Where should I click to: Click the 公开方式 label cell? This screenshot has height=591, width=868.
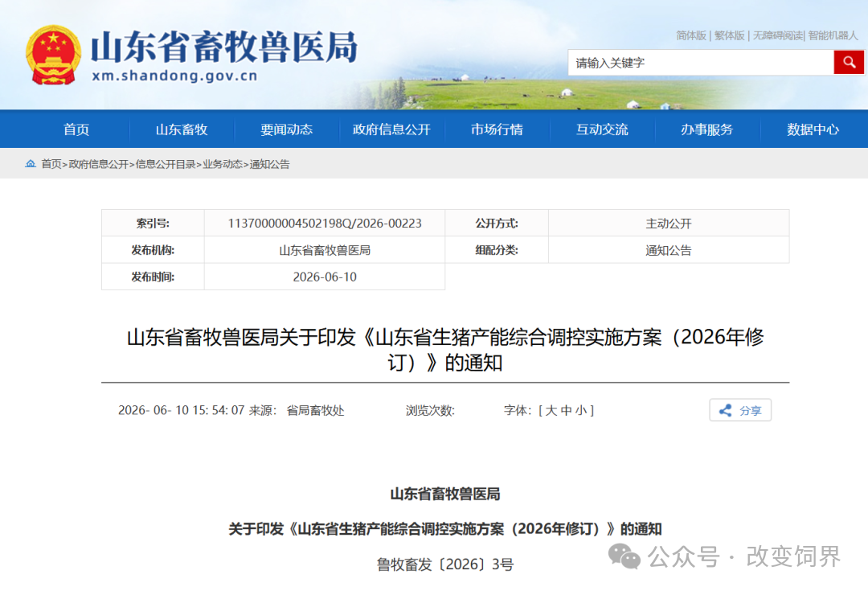(x=497, y=224)
